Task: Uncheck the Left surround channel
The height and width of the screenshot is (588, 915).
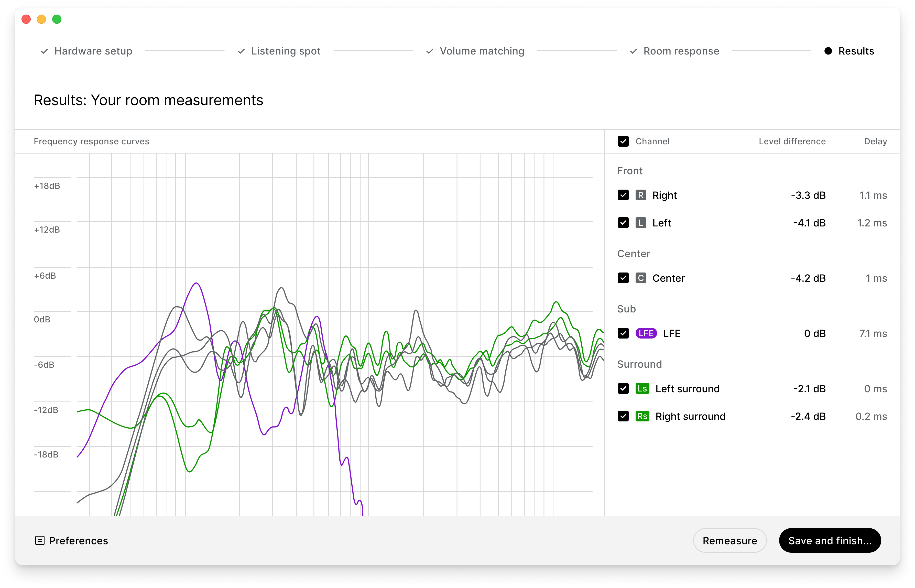Action: click(623, 388)
